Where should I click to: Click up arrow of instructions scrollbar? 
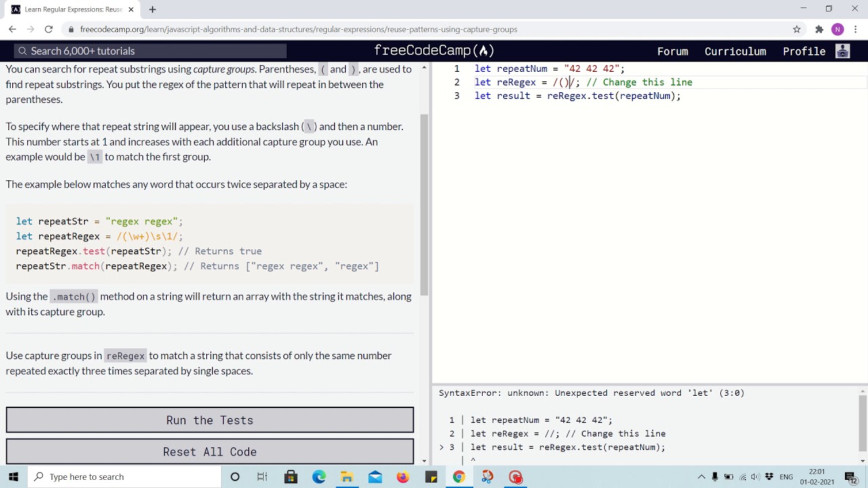pyautogui.click(x=425, y=67)
